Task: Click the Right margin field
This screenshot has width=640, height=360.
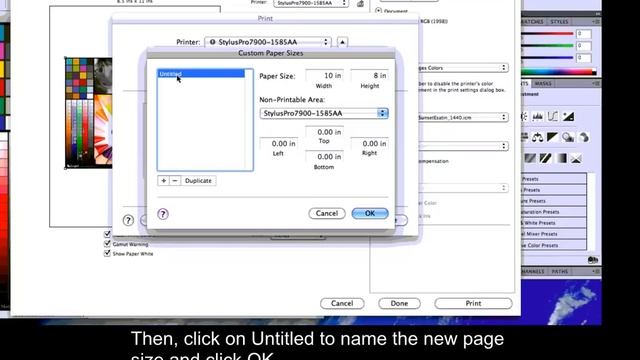Action: click(369, 144)
